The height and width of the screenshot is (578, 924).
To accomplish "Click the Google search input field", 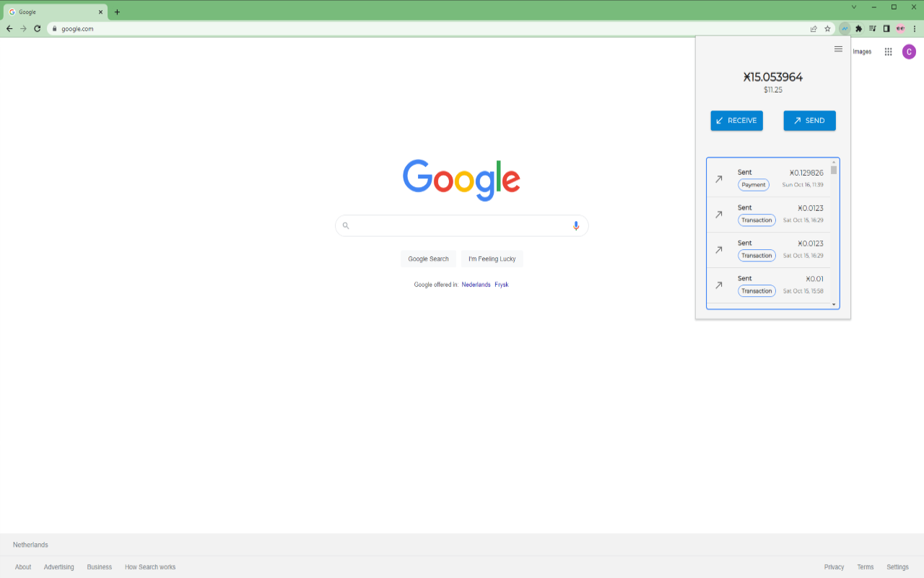I will pos(462,225).
